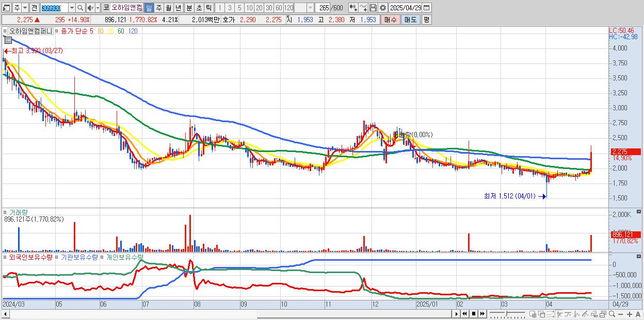Click the 오하임앤컴퍼니 chart legend label

coord(31,31)
